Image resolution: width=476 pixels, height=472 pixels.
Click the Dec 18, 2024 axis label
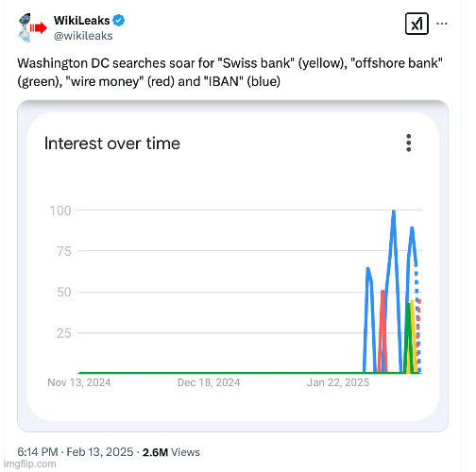coord(209,382)
